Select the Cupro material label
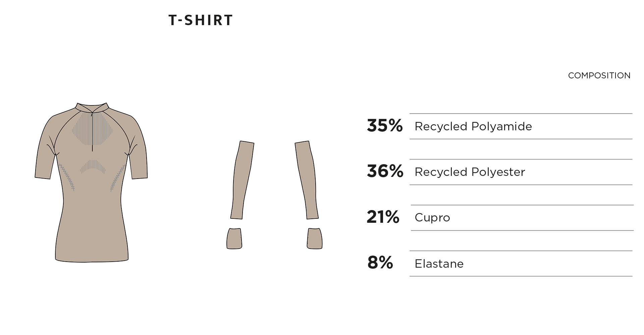The height and width of the screenshot is (335, 644). click(432, 218)
